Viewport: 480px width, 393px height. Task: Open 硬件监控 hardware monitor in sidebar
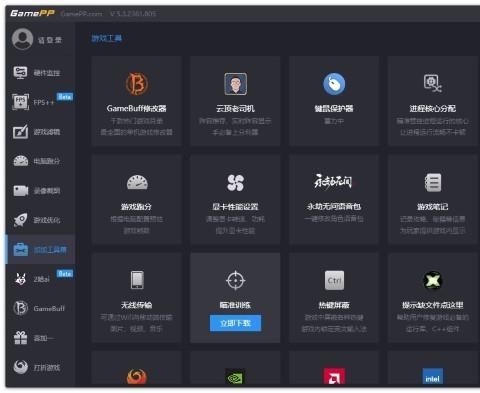(x=40, y=72)
